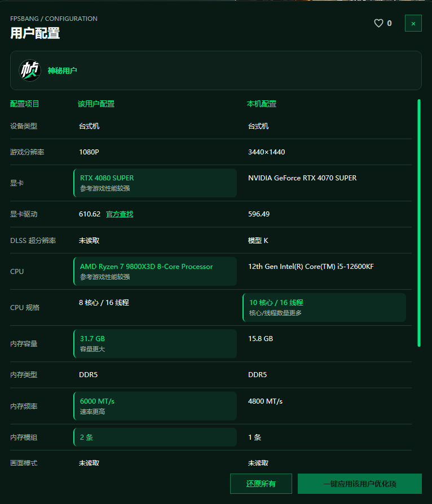Click the FPSBANG / CONFIGURATION breadcrumb
Screen dimensions: 432x504
point(54,19)
